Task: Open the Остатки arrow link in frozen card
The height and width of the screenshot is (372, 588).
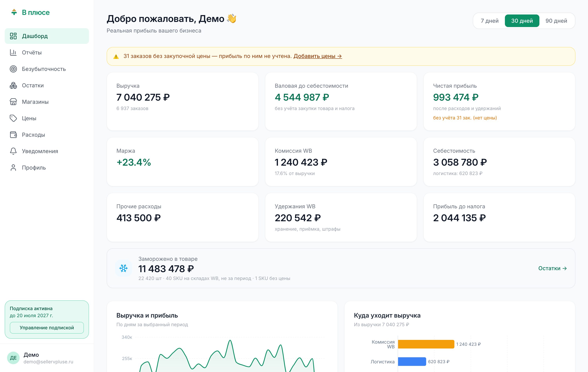Action: (553, 268)
